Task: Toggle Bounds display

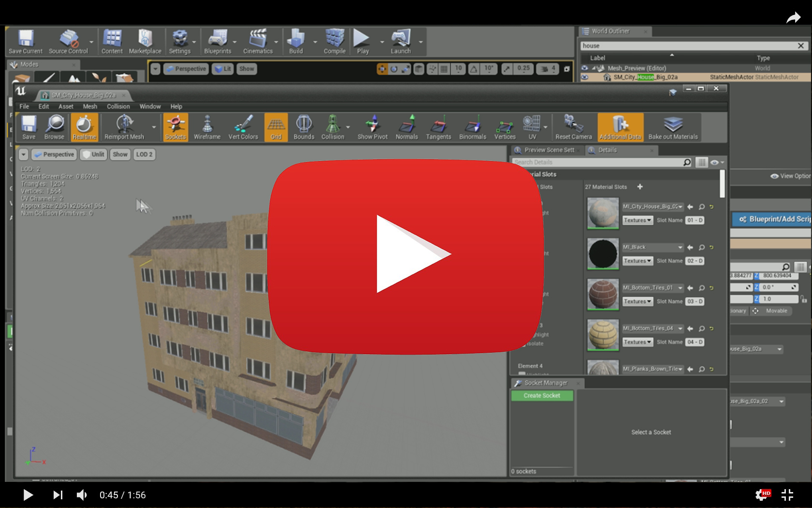Action: [304, 127]
